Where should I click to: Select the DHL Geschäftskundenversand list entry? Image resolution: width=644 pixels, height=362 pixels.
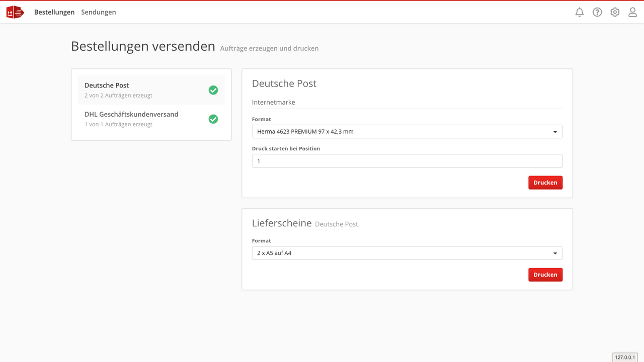131,119
